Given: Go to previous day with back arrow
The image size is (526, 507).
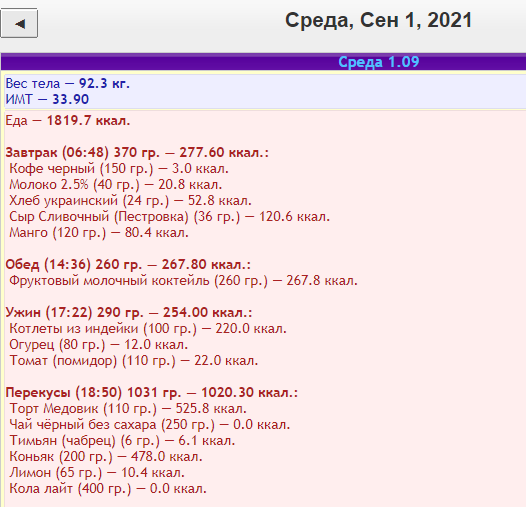Looking at the screenshot, I should point(19,23).
